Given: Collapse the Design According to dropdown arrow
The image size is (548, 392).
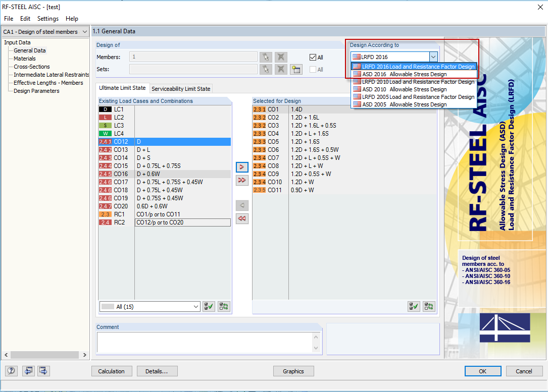Looking at the screenshot, I should tap(433, 57).
